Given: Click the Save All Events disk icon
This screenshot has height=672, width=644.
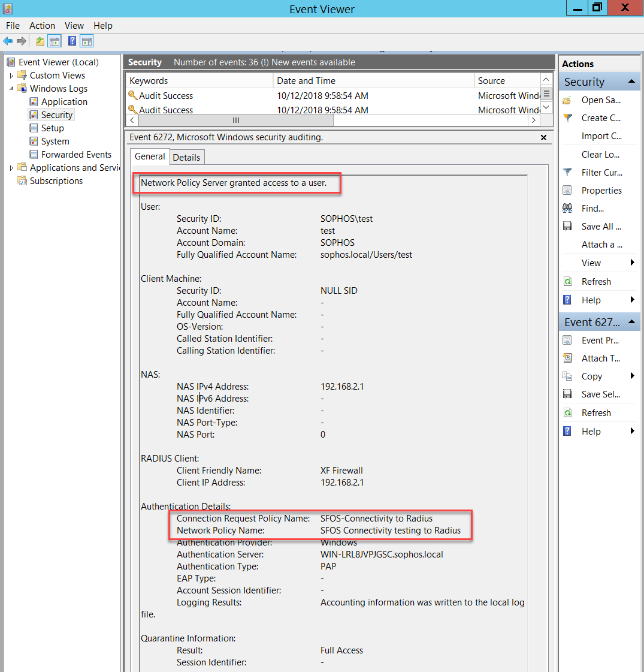Looking at the screenshot, I should pyautogui.click(x=567, y=226).
